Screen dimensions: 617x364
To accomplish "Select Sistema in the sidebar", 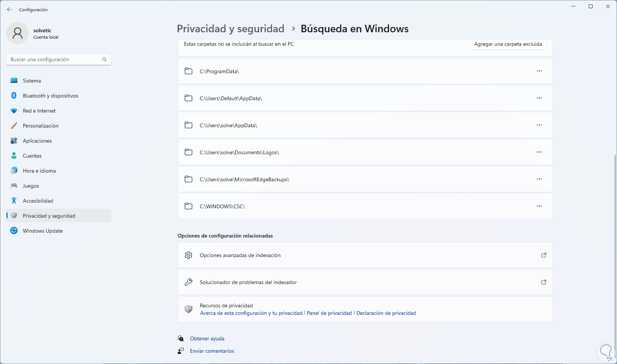I will 32,81.
